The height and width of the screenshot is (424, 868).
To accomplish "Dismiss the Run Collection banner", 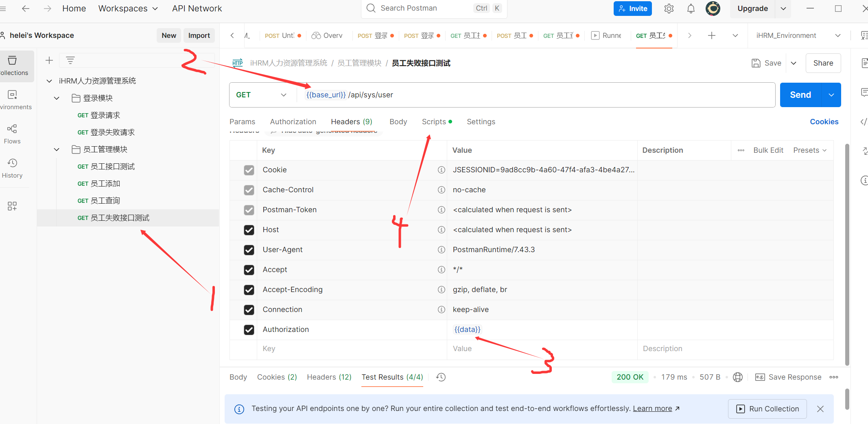I will 820,409.
